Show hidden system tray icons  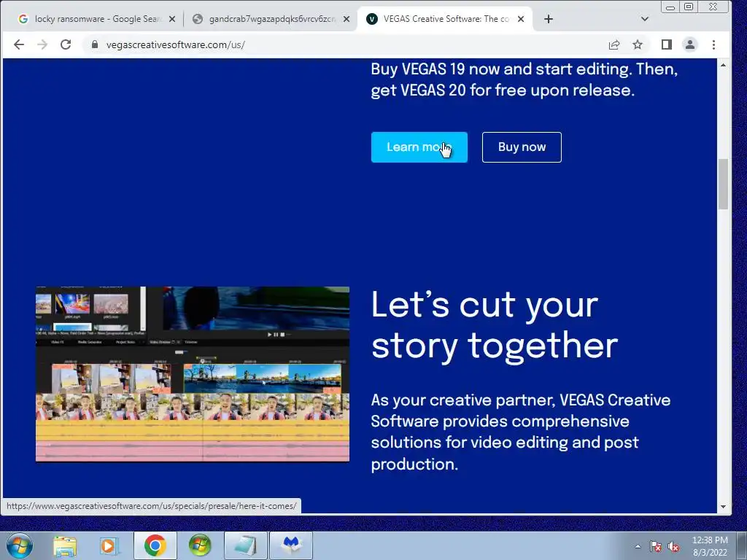click(x=638, y=546)
